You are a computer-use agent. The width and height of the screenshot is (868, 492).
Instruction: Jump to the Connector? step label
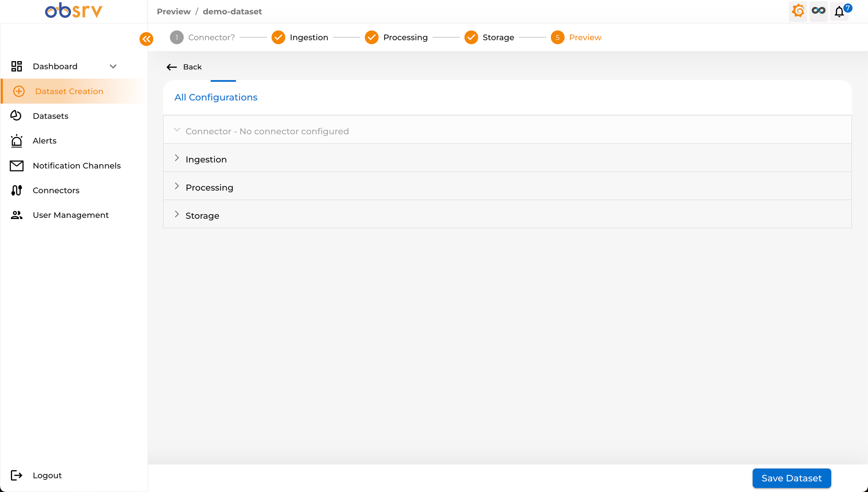(x=211, y=37)
